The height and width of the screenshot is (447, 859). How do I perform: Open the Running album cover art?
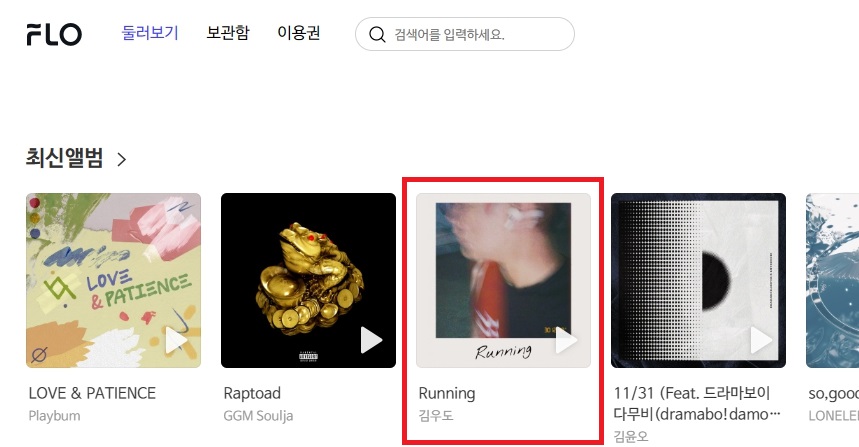[503, 280]
